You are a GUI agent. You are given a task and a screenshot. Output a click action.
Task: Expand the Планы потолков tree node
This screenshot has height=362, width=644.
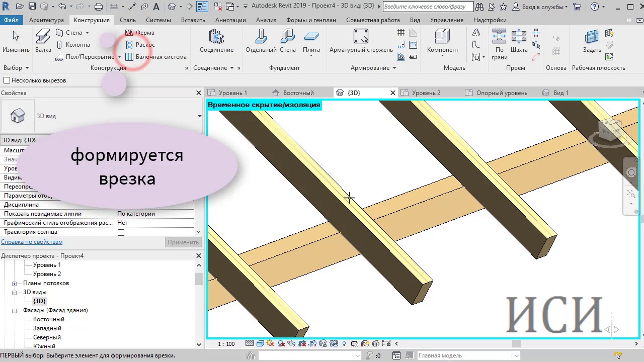coord(15,283)
